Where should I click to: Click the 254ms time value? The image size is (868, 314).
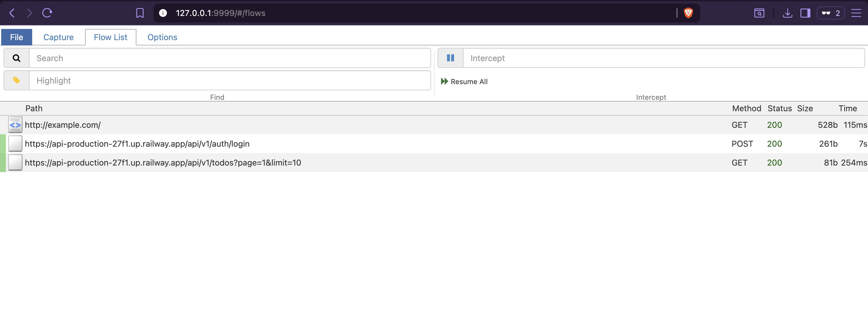point(854,162)
